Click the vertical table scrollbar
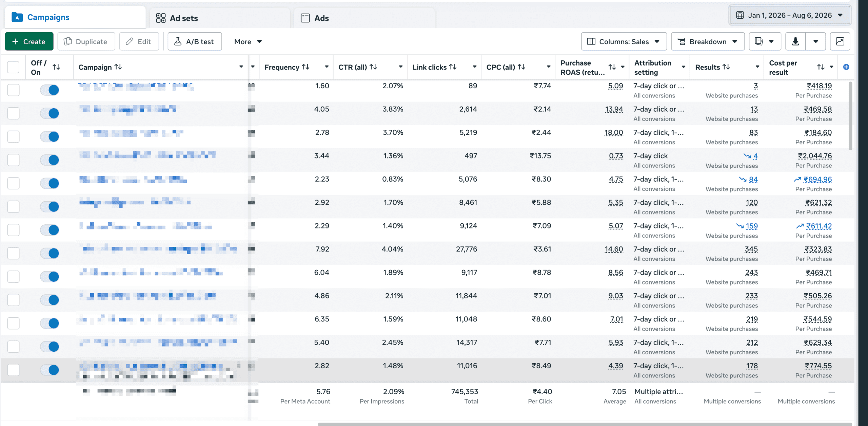 coord(850,115)
